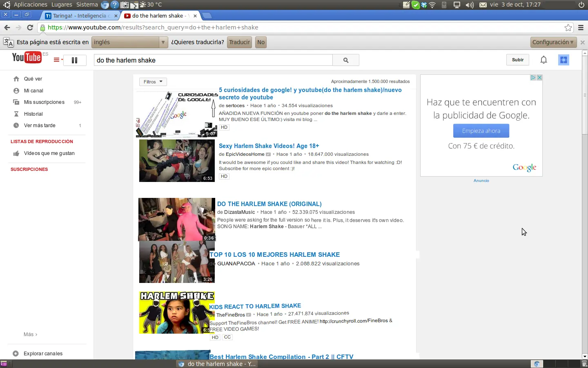The height and width of the screenshot is (368, 588).
Task: Click the Ubuntu logo in the top panel
Action: coord(7,5)
